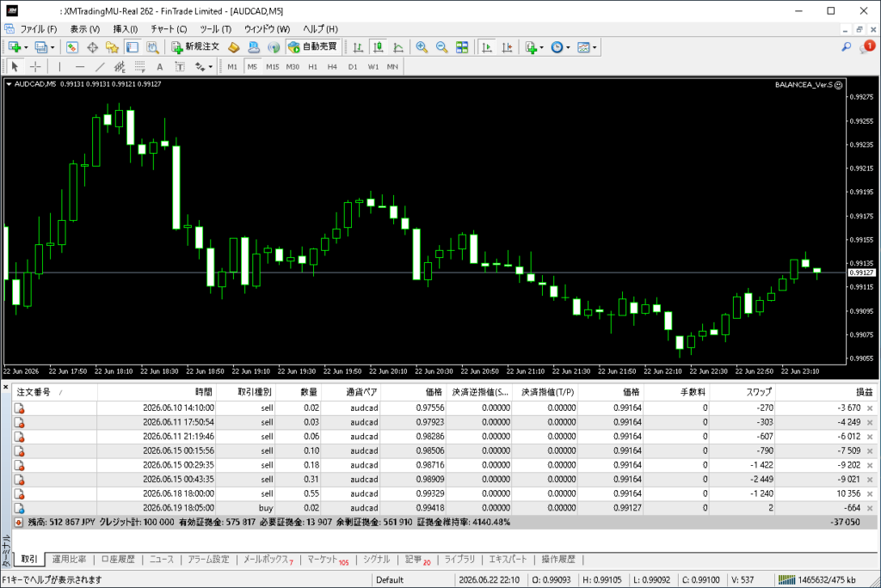Switch to the エキスパート tab

point(508,560)
